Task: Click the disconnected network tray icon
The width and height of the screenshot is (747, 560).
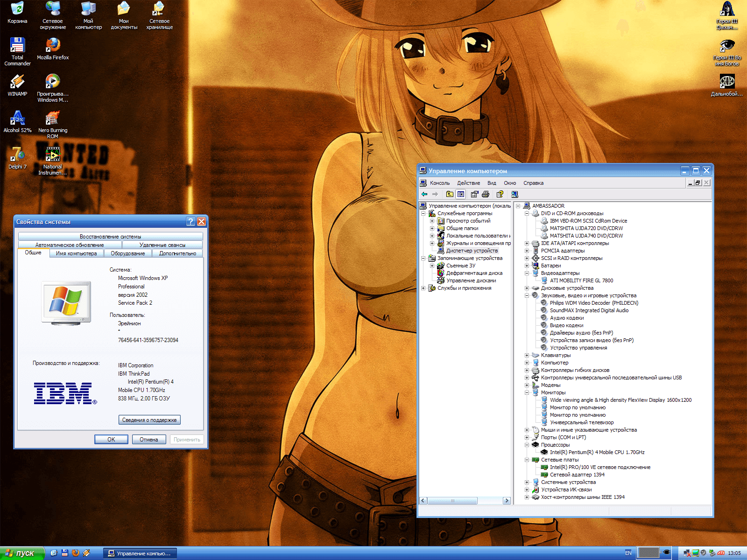Action: pyautogui.click(x=687, y=553)
